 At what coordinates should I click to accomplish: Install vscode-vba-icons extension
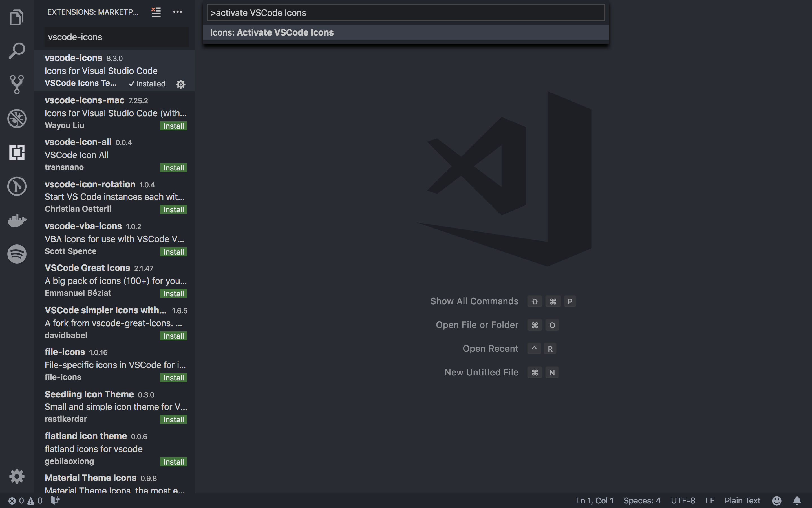click(x=173, y=252)
